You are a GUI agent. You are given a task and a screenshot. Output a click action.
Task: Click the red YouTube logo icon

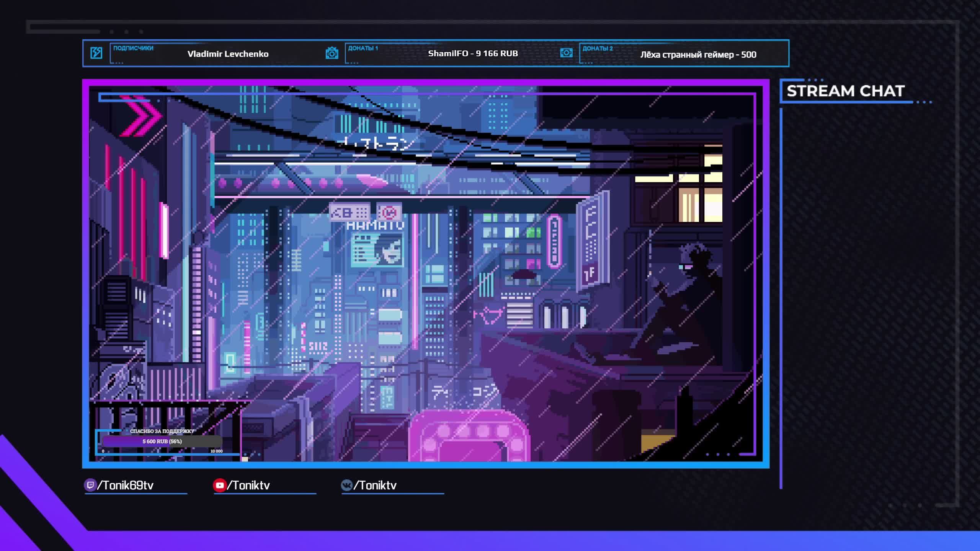[219, 485]
